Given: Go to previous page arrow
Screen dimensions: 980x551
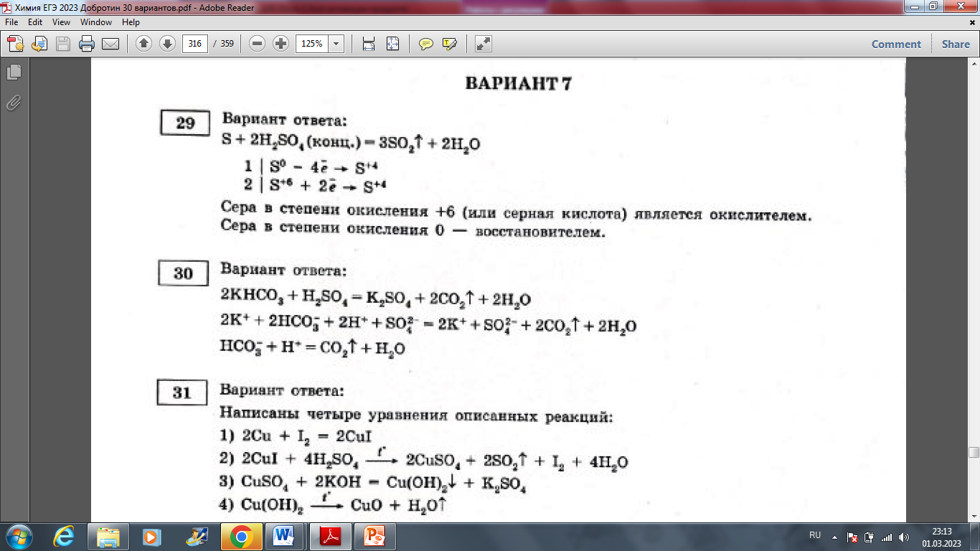Looking at the screenshot, I should pyautogui.click(x=143, y=44).
